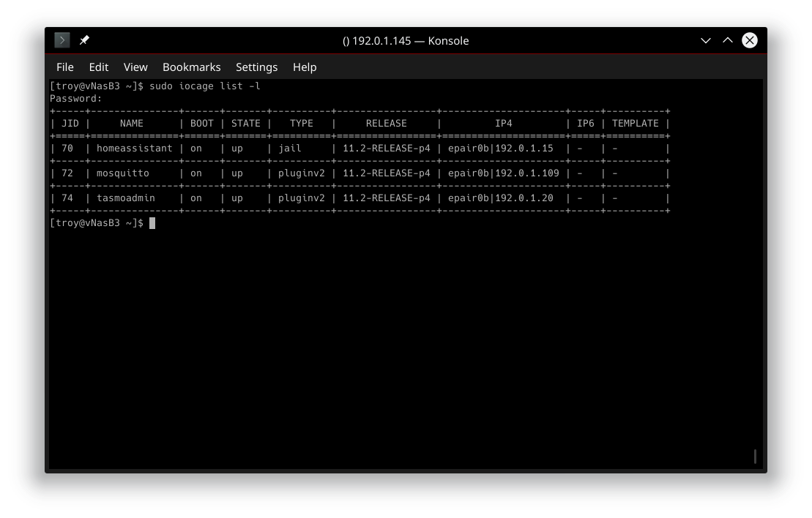The width and height of the screenshot is (812, 518).
Task: Click '11.2-RELEASE-p4' in homeassistant row
Action: [387, 149]
